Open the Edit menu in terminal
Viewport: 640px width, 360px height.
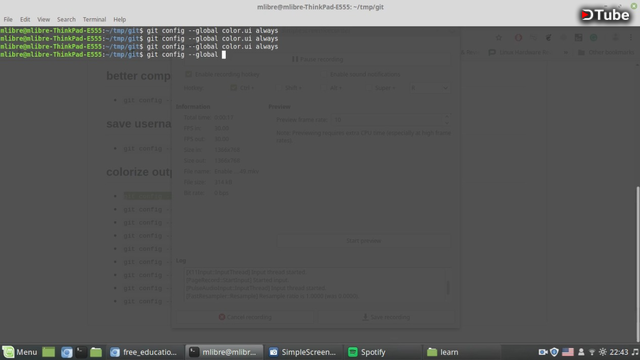tap(25, 19)
